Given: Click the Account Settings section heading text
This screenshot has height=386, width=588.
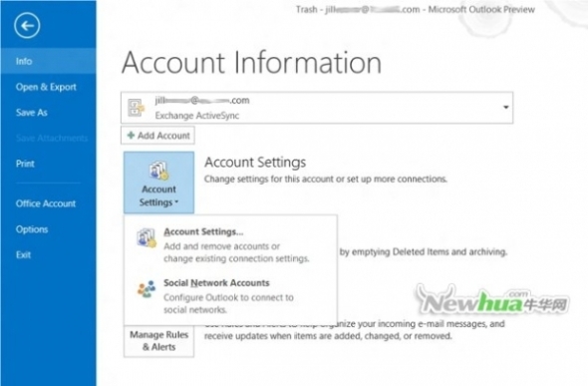Looking at the screenshot, I should [x=255, y=162].
